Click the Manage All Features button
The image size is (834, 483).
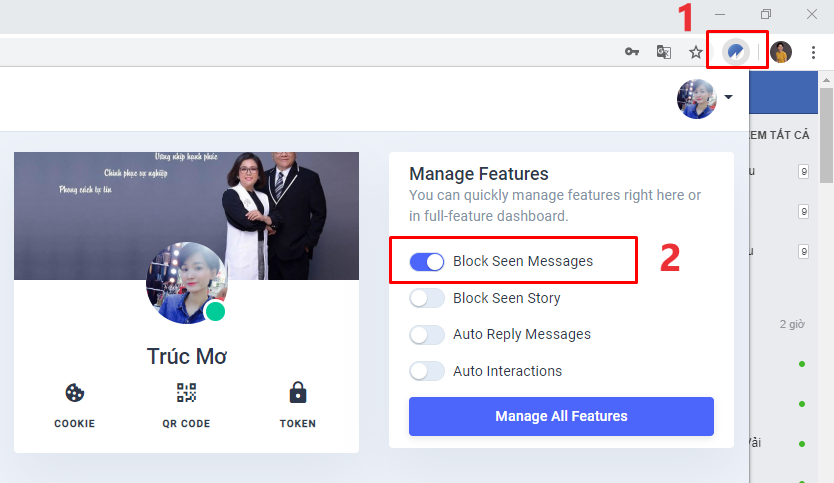pyautogui.click(x=561, y=416)
